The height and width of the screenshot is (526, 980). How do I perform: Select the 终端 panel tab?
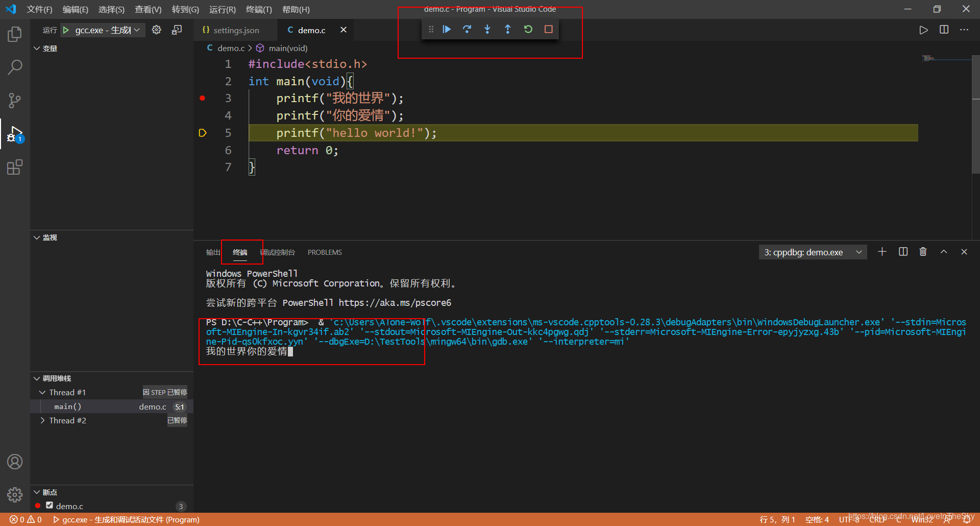[240, 252]
